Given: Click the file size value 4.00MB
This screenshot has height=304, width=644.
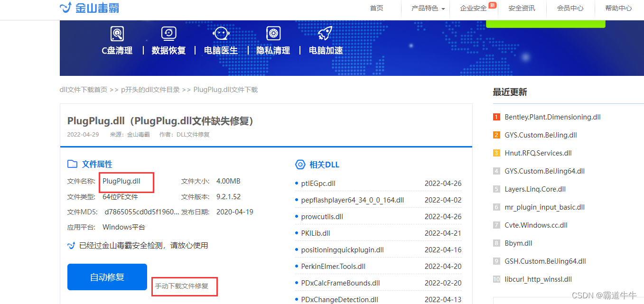Looking at the screenshot, I should (228, 181).
